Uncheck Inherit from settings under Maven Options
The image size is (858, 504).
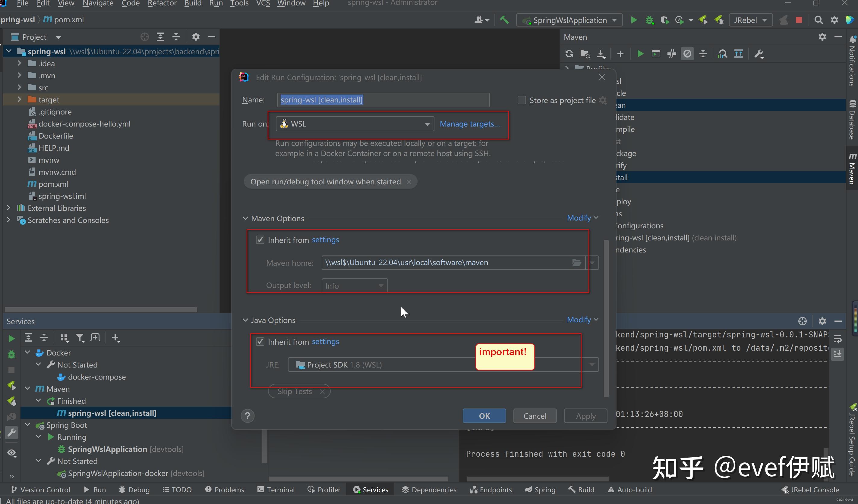pyautogui.click(x=260, y=239)
